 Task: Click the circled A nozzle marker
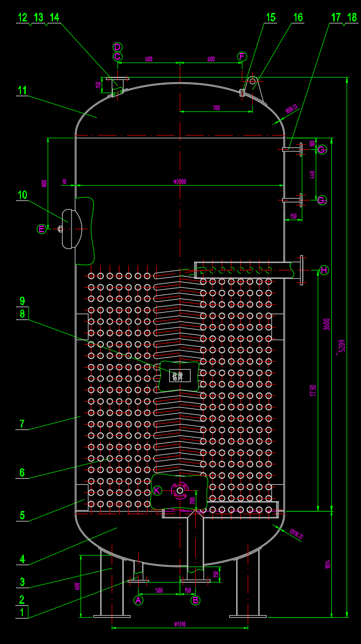(139, 600)
